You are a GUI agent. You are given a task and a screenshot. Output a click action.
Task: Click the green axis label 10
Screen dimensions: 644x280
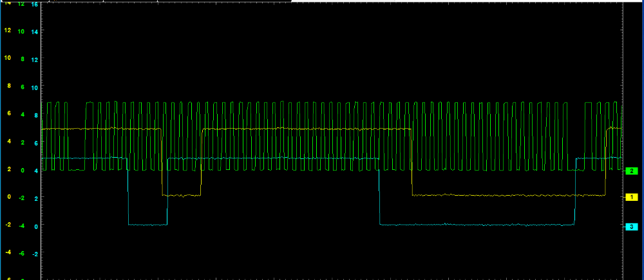pos(21,31)
